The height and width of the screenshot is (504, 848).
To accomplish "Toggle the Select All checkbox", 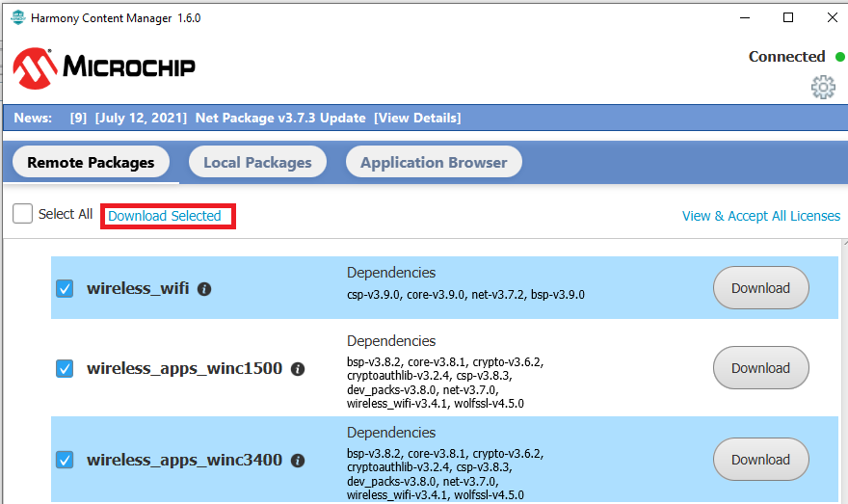I will [x=23, y=214].
